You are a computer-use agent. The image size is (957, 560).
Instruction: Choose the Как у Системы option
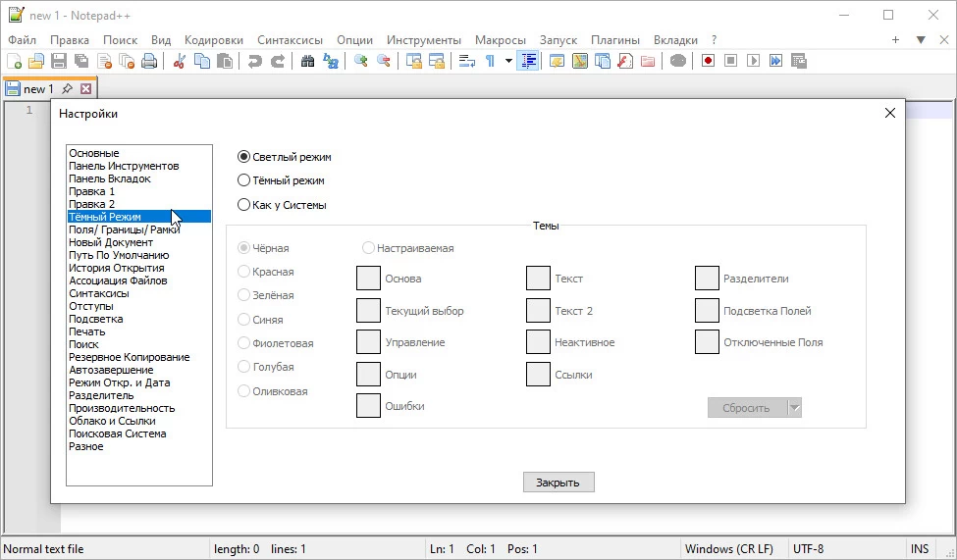[244, 205]
